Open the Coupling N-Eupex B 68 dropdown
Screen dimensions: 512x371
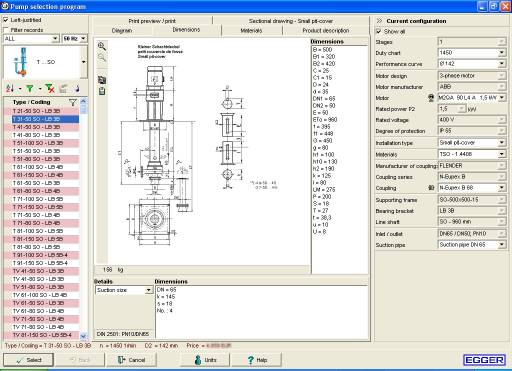[502, 188]
